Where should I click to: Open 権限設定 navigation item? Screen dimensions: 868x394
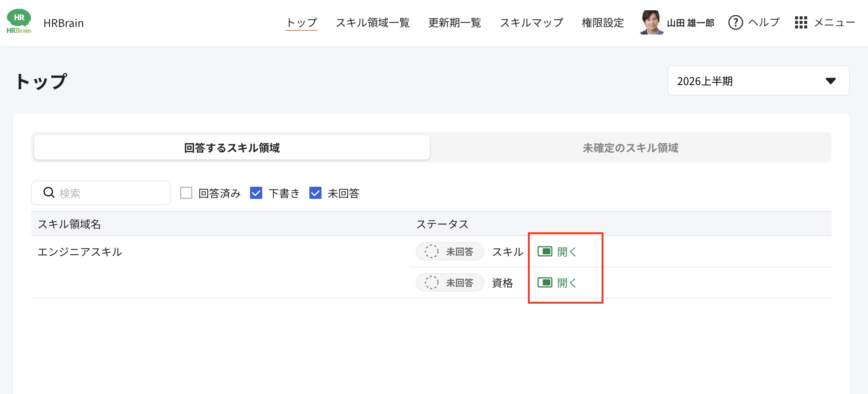(603, 23)
